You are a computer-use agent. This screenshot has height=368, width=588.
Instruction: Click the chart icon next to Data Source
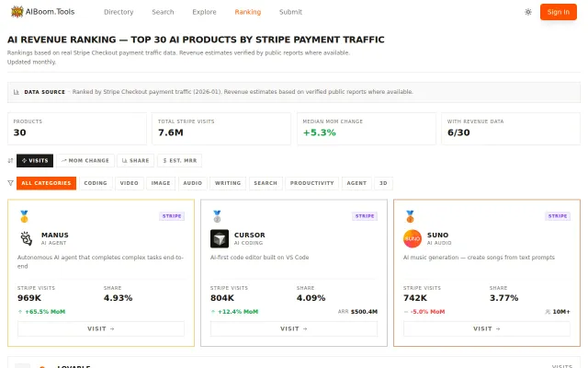point(17,92)
